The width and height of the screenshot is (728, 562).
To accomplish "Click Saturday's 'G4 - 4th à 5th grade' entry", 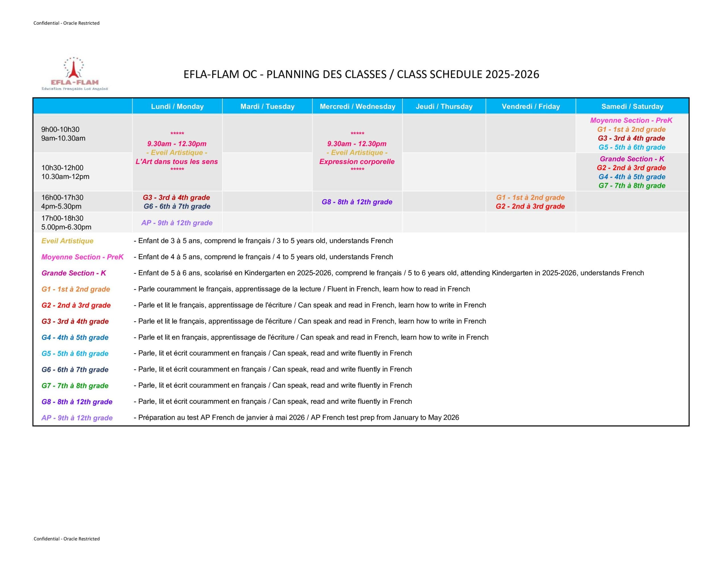I will pos(632,177).
